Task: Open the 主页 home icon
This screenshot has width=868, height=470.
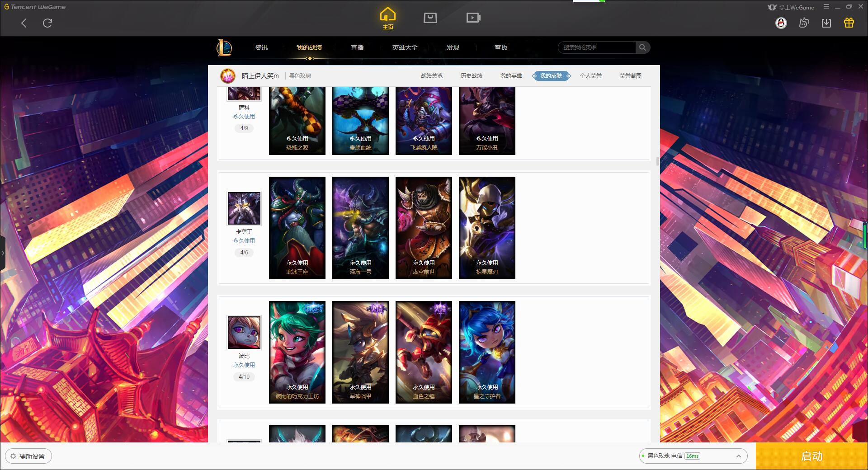Action: 388,19
